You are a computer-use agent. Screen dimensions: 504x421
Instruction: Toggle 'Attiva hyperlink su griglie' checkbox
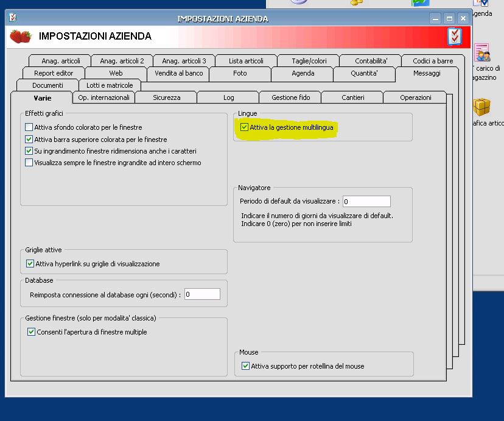tap(30, 264)
